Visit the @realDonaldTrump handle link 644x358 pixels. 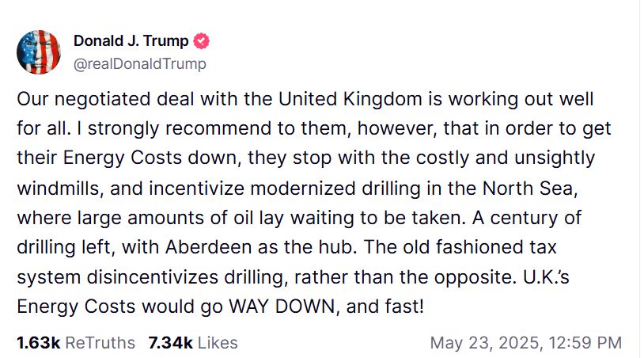coord(140,63)
